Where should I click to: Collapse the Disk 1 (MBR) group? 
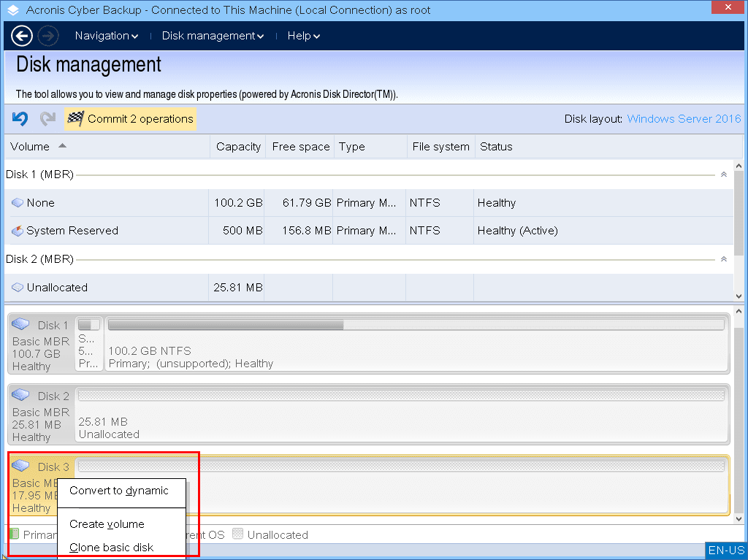point(723,174)
